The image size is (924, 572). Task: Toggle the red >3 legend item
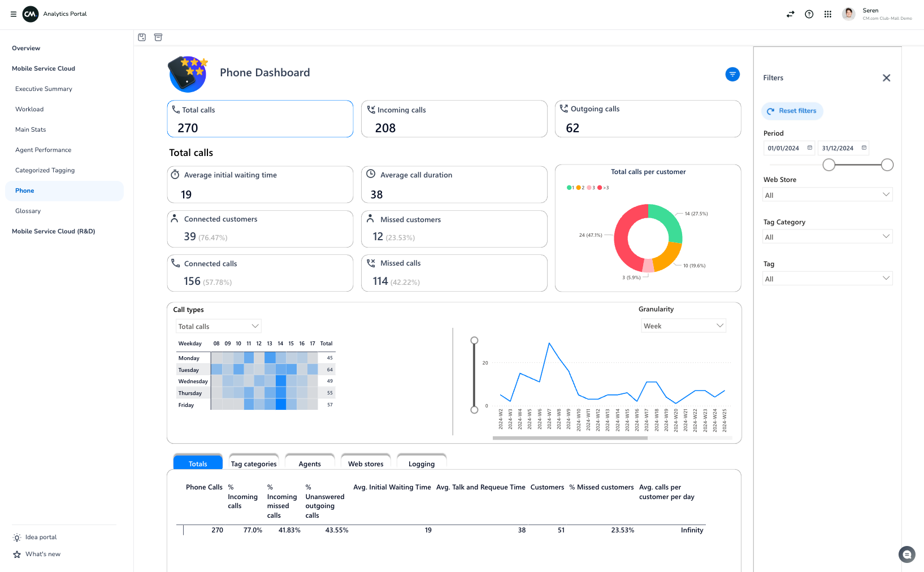click(x=602, y=188)
